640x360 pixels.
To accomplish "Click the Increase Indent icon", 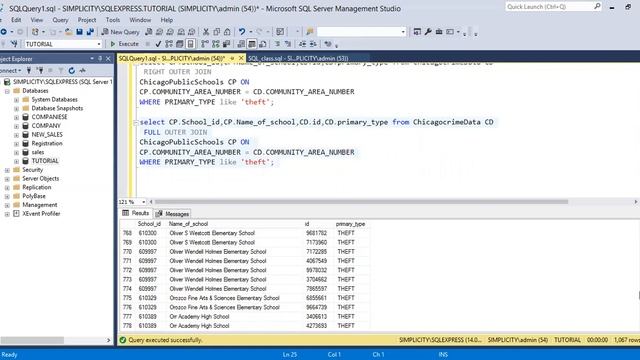I will [x=313, y=44].
